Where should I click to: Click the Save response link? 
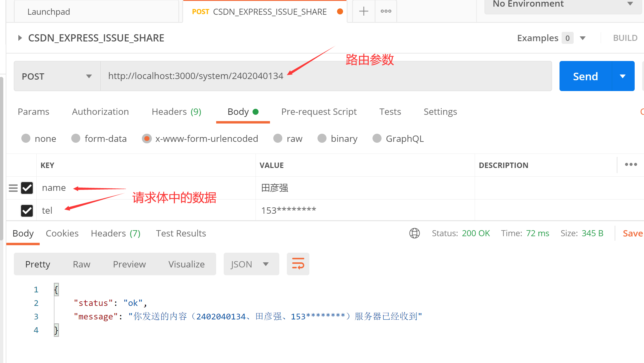(632, 233)
